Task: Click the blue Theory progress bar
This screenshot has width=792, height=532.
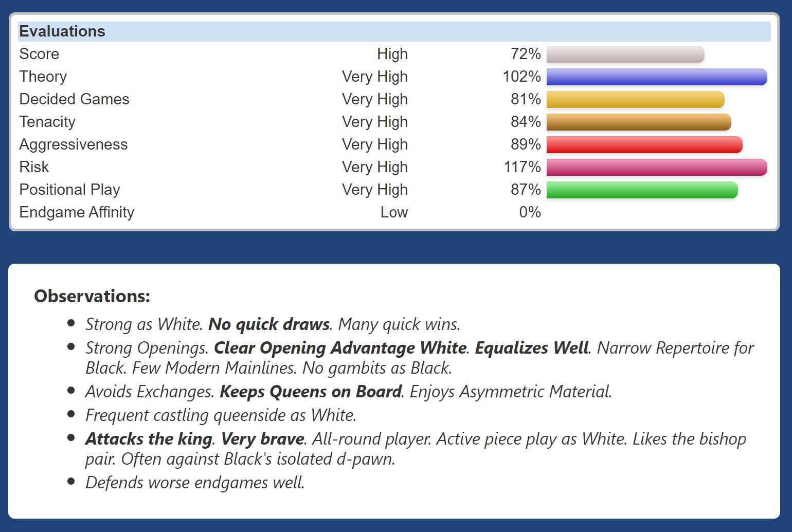Action: tap(656, 77)
